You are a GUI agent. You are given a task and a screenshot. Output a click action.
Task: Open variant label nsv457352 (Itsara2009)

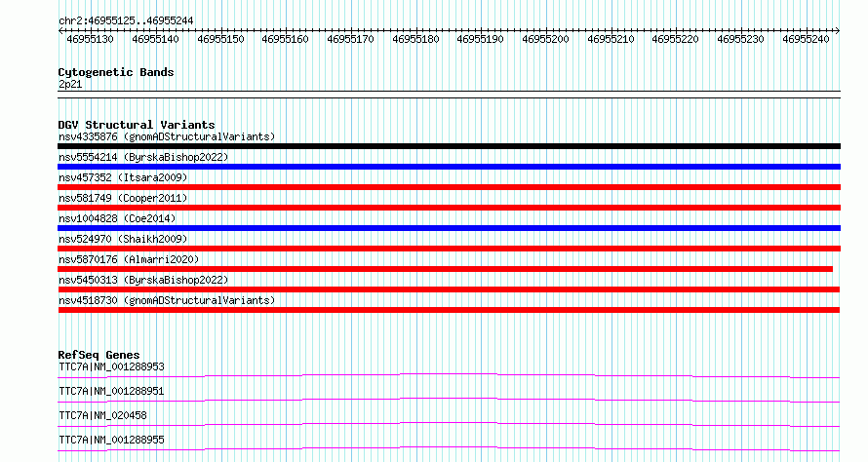click(123, 177)
